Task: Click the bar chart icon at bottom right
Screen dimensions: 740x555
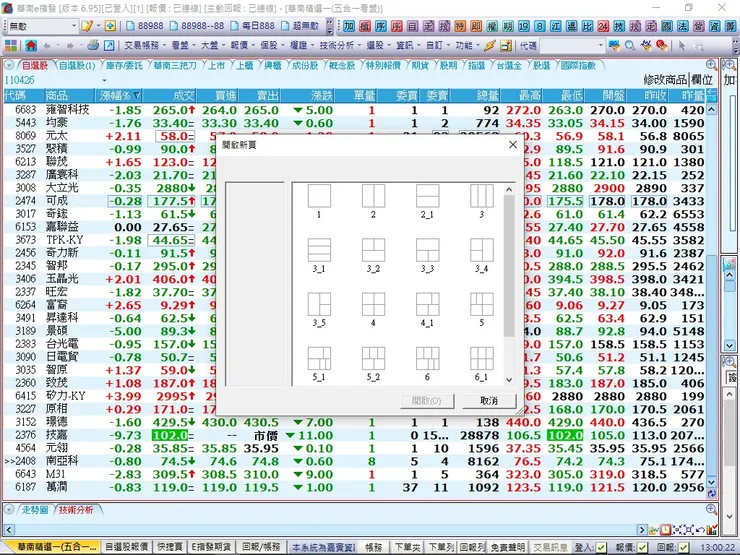Action: point(712,530)
